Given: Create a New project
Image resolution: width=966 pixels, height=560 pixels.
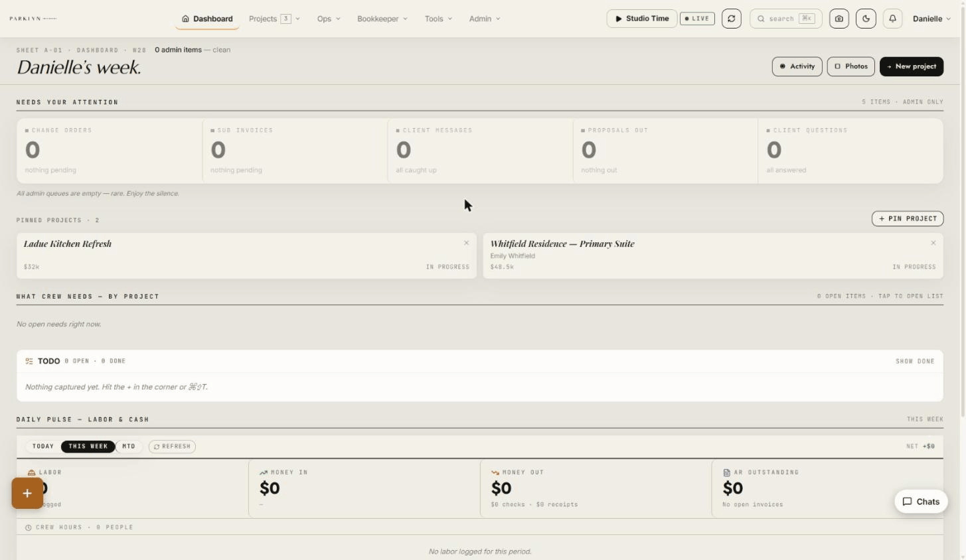Looking at the screenshot, I should tap(912, 66).
